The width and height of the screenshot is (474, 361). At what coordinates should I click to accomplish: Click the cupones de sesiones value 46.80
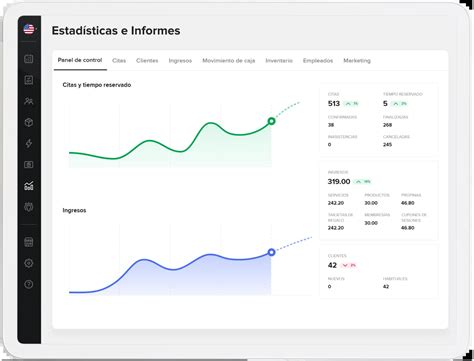[408, 228]
